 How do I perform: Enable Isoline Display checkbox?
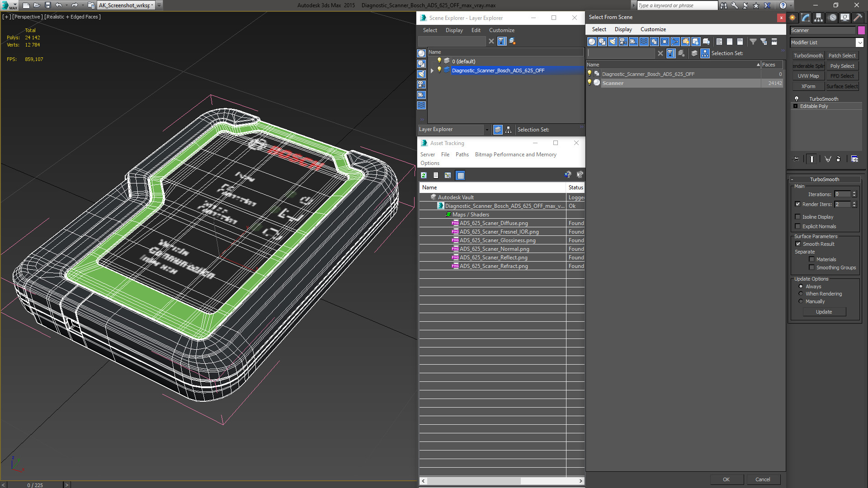[798, 217]
